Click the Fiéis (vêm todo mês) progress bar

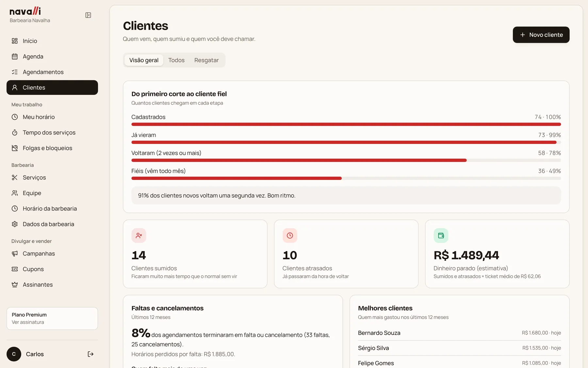tap(346, 178)
